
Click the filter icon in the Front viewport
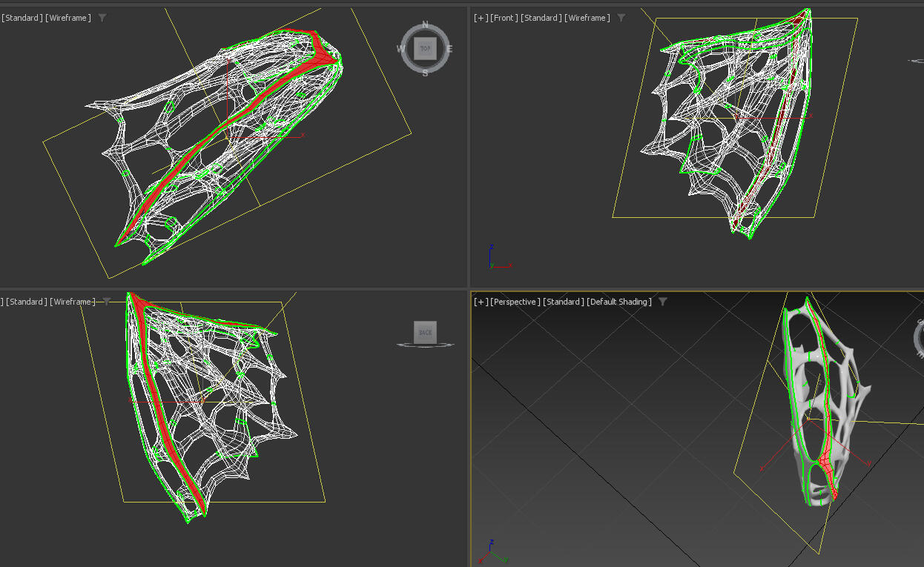(x=621, y=18)
